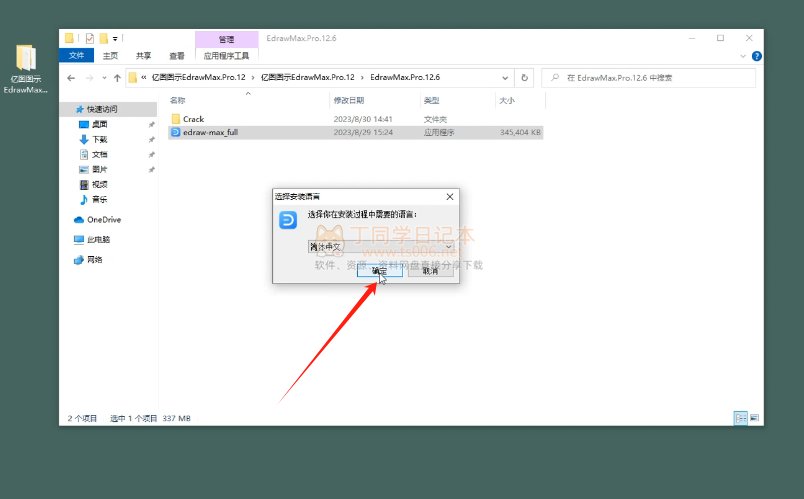Screen dimensions: 804x499
Task: Click the 取消 button in the language dialog
Action: tap(431, 271)
